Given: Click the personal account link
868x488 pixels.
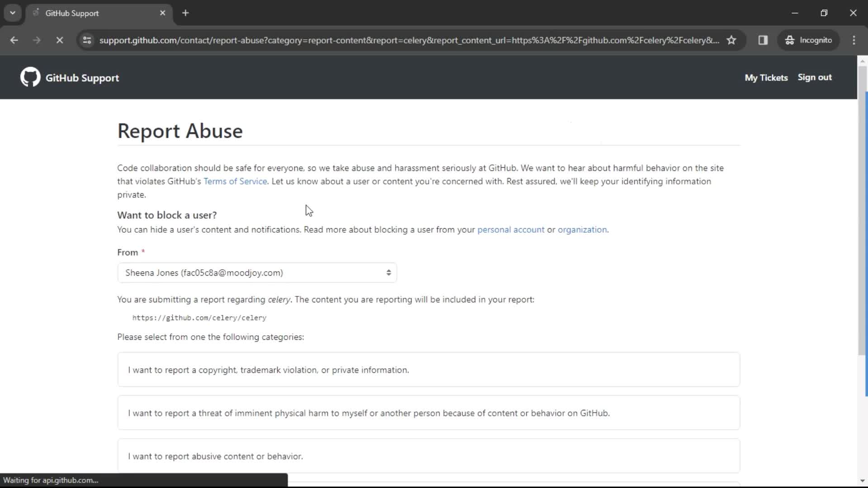Looking at the screenshot, I should coord(511,230).
